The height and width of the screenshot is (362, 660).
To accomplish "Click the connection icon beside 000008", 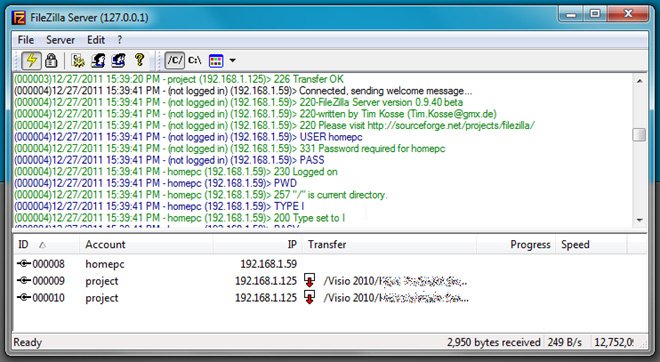I will pyautogui.click(x=24, y=264).
